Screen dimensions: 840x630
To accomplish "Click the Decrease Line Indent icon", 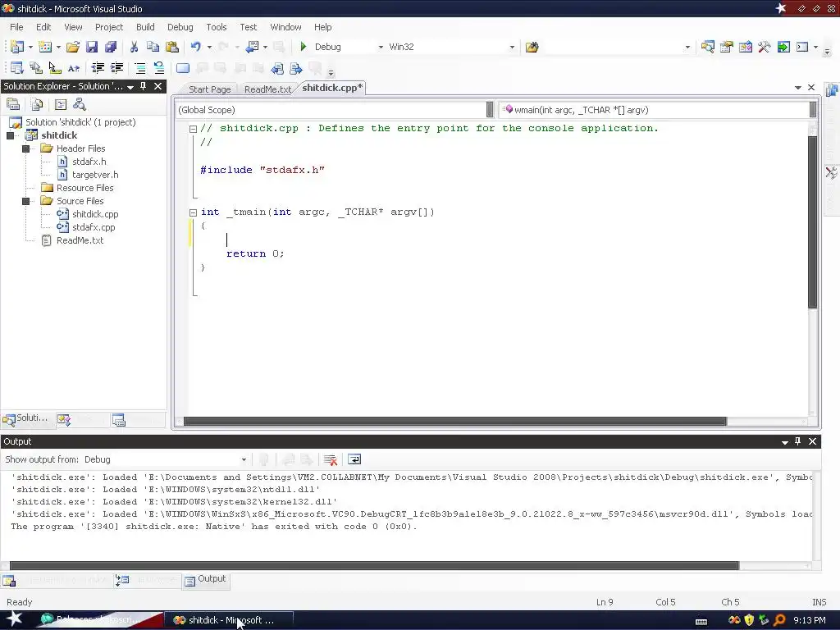I will (98, 68).
